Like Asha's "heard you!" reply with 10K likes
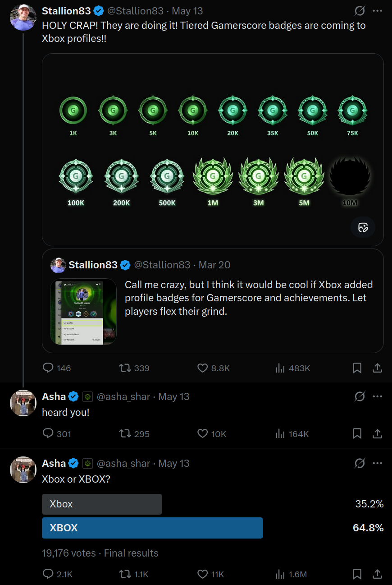 [212, 434]
